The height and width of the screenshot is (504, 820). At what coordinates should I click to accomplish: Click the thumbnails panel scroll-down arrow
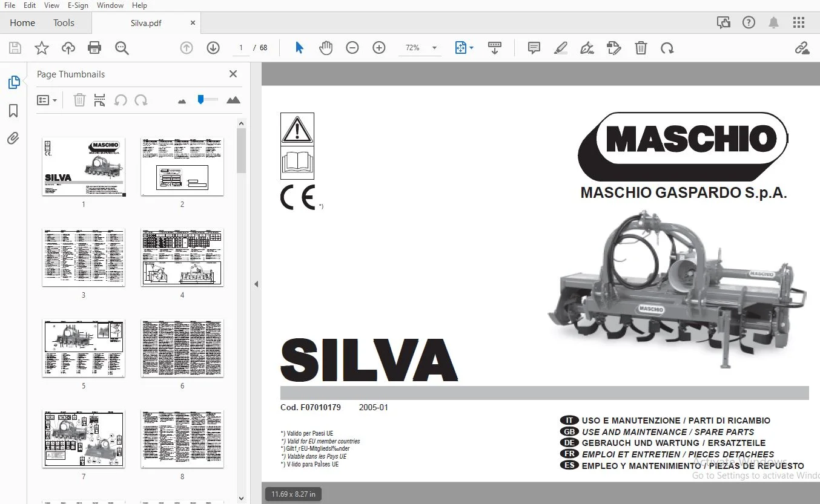pyautogui.click(x=241, y=498)
